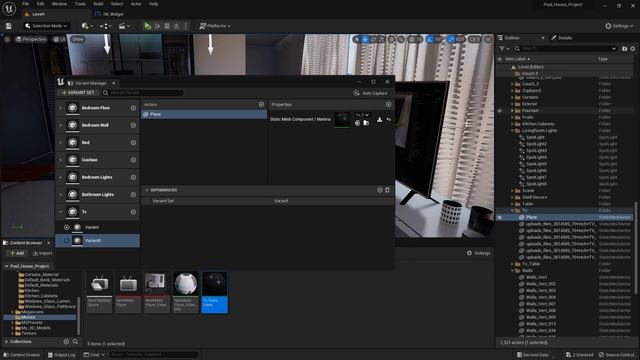Viewport: 640px width, 360px height.
Task: Click the Unreal Engine logo icon
Action: [x=9, y=8]
